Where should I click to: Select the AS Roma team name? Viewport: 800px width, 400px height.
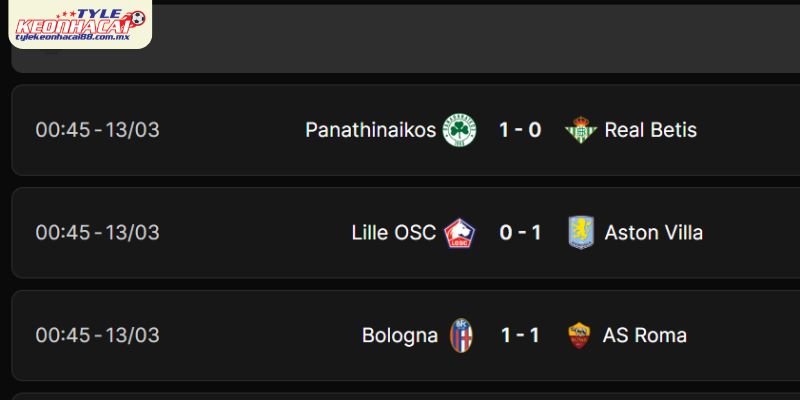tap(645, 335)
